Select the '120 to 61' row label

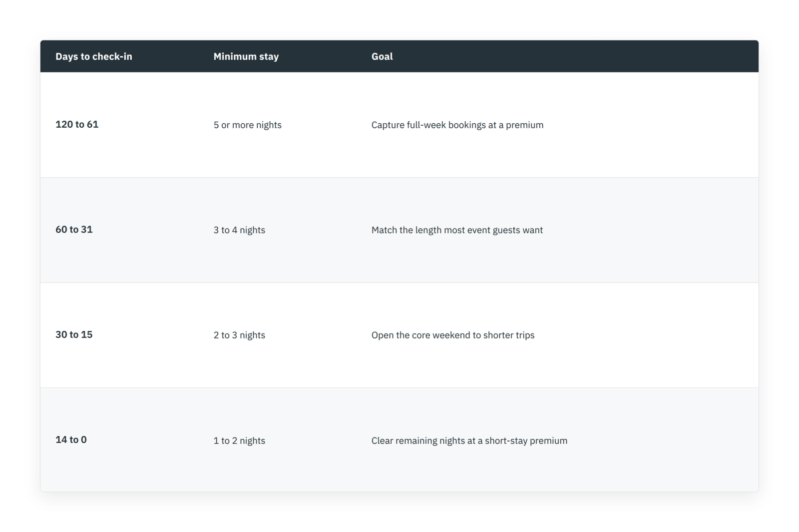(77, 124)
